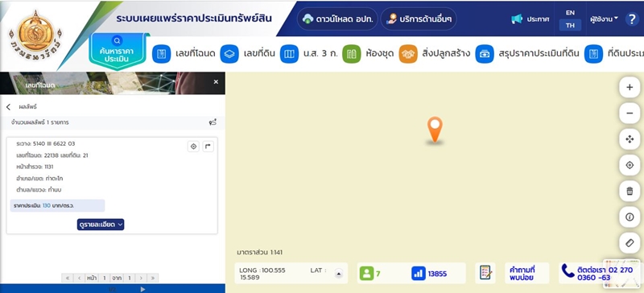This screenshot has height=293, width=644.
Task: Click the text ระวาง: 5140 III 6622 03
Action: pos(46,144)
